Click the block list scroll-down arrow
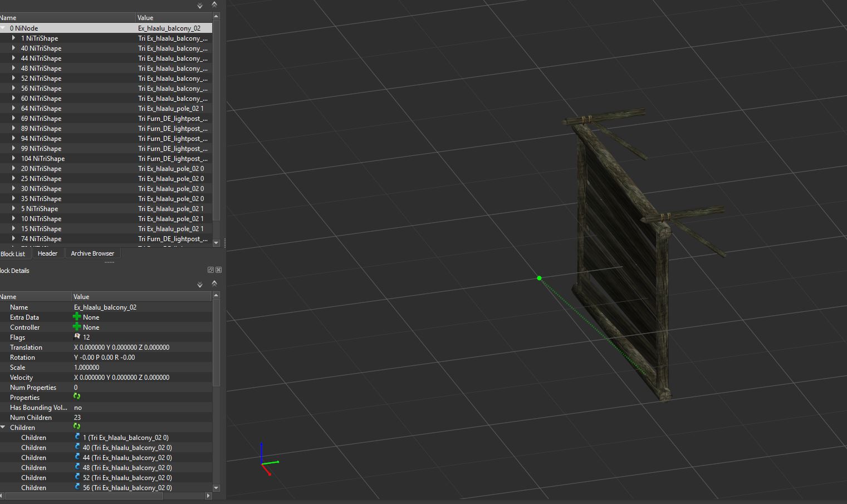This screenshot has height=504, width=847. click(x=216, y=243)
